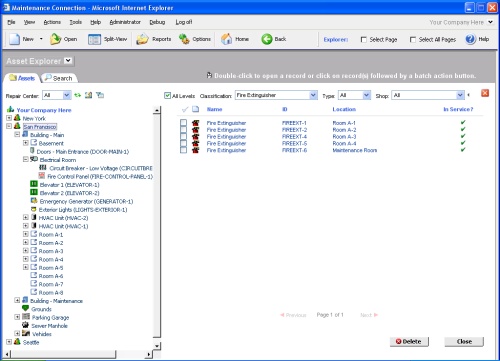Open Reports from the toolbar
Screen dimensions: 500x361
coord(154,39)
